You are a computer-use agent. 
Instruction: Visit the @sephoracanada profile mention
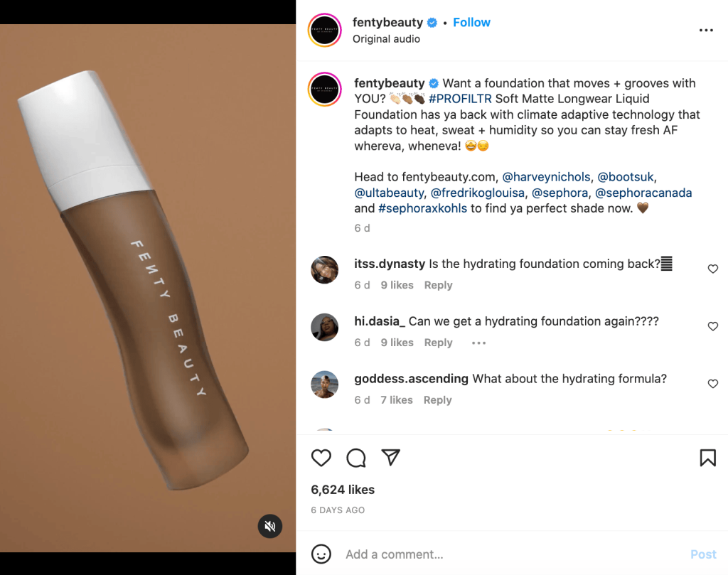coord(643,193)
